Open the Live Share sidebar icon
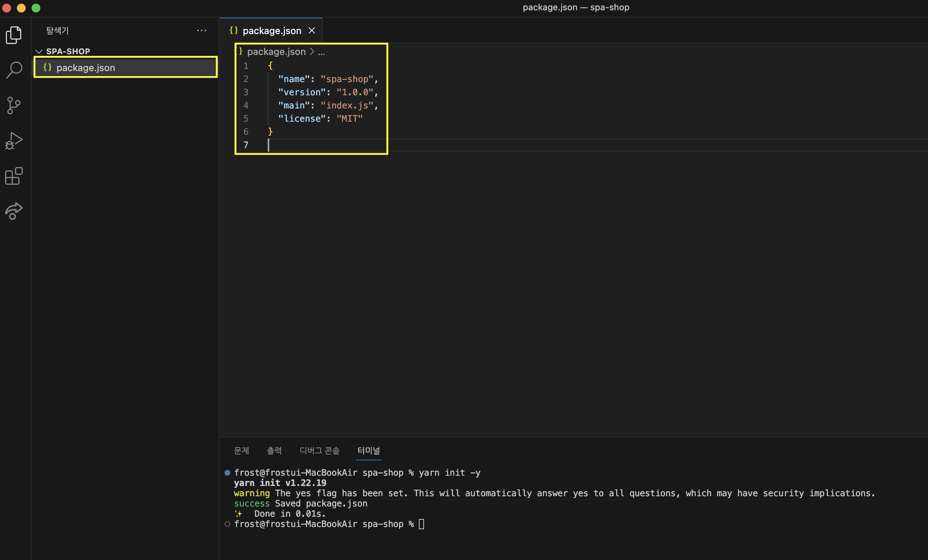The image size is (928, 560). click(x=14, y=211)
